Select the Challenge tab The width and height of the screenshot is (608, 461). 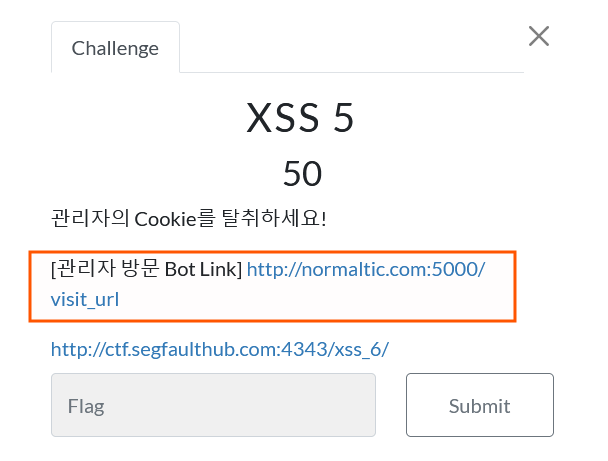point(115,48)
